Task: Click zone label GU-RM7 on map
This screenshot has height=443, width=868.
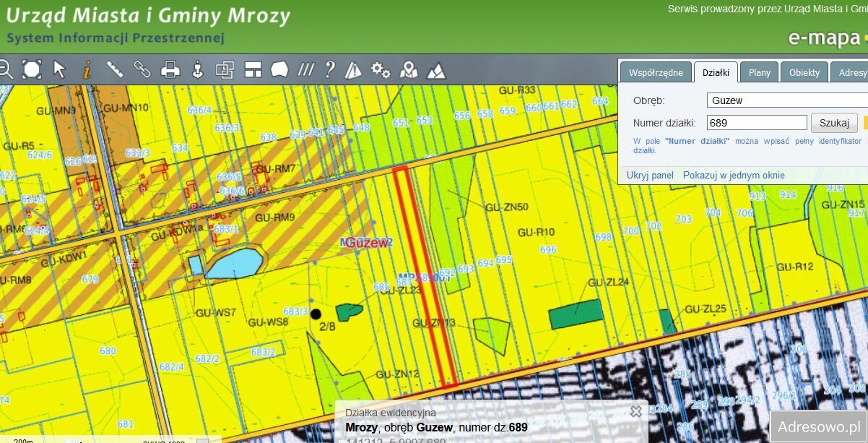Action: pos(276,169)
